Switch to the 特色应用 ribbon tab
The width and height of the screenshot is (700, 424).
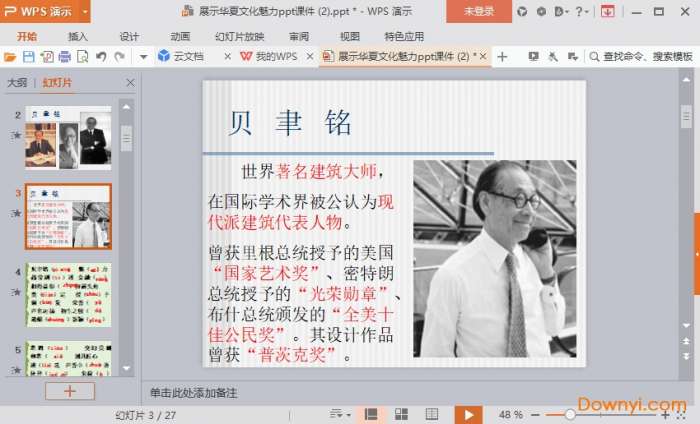(404, 36)
